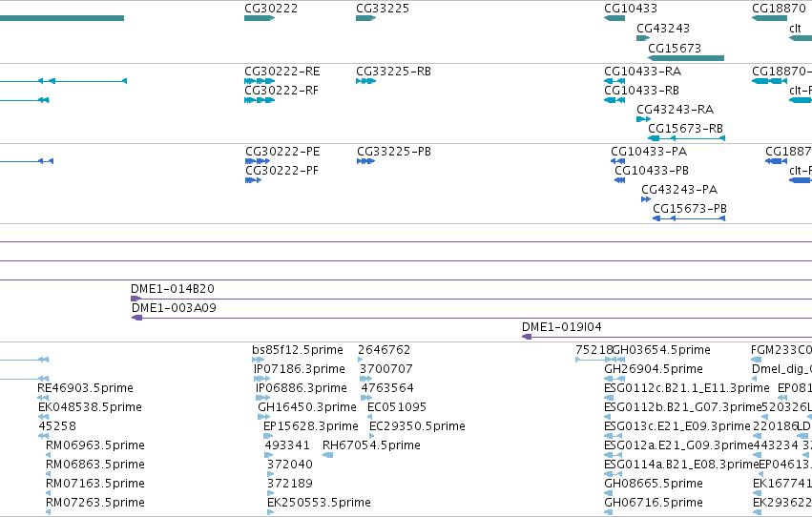Select the CG18870 gene arrow glyph
812x517 pixels.
[x=769, y=18]
